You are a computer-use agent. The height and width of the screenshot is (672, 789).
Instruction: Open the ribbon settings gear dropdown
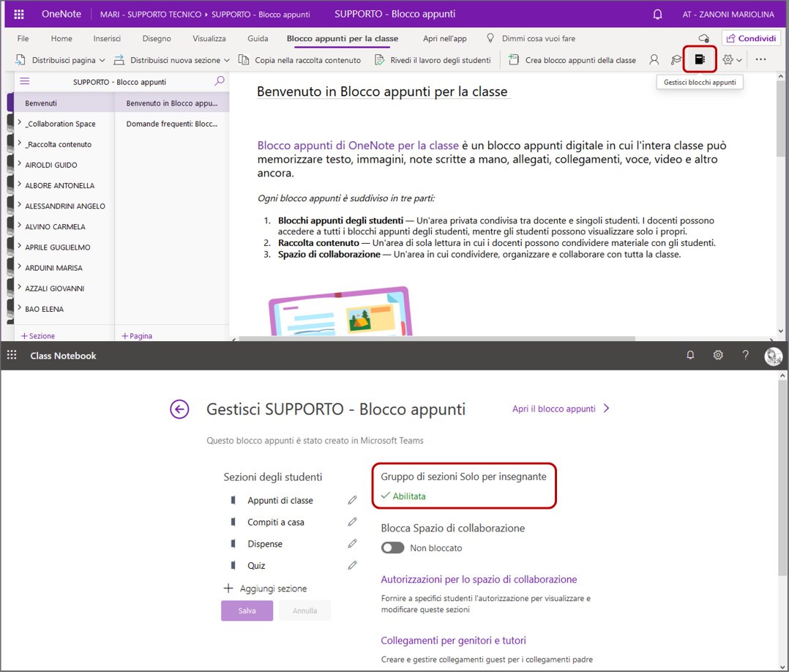pyautogui.click(x=732, y=60)
